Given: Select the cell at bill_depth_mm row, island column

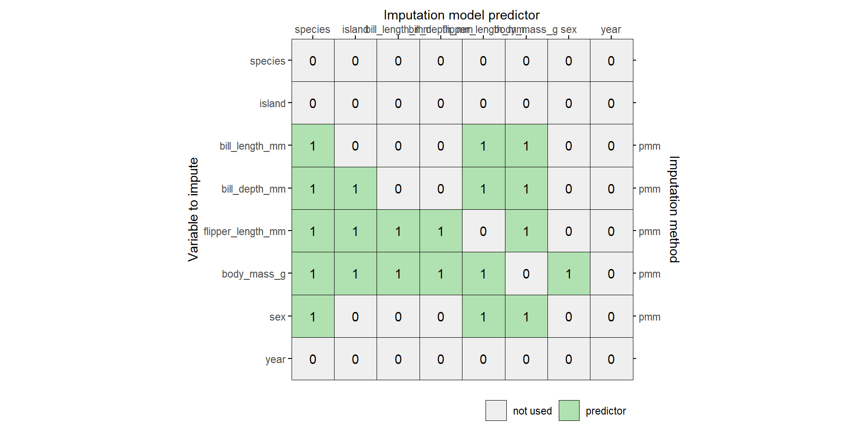Looking at the screenshot, I should tap(355, 189).
